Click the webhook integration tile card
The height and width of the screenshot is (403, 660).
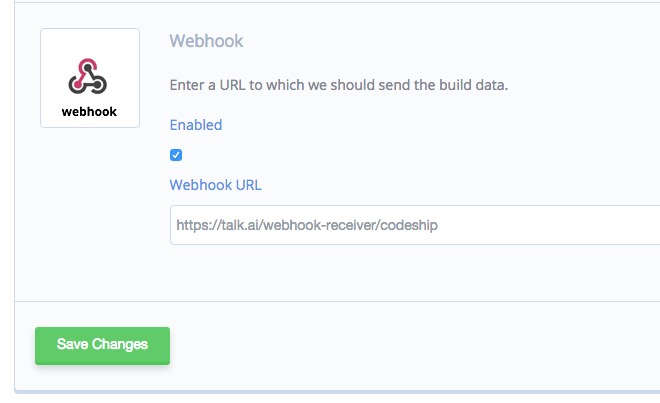pos(90,78)
